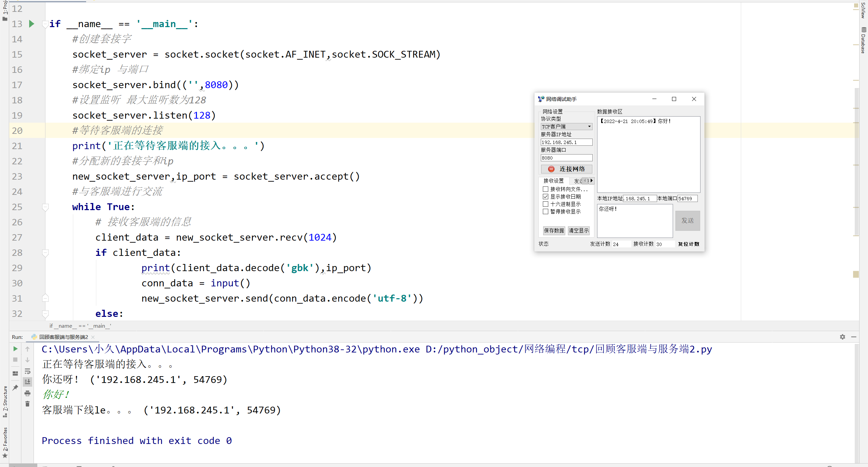Viewport: 868px width, 467px height.
Task: Click the scroll to end icon
Action: click(27, 382)
